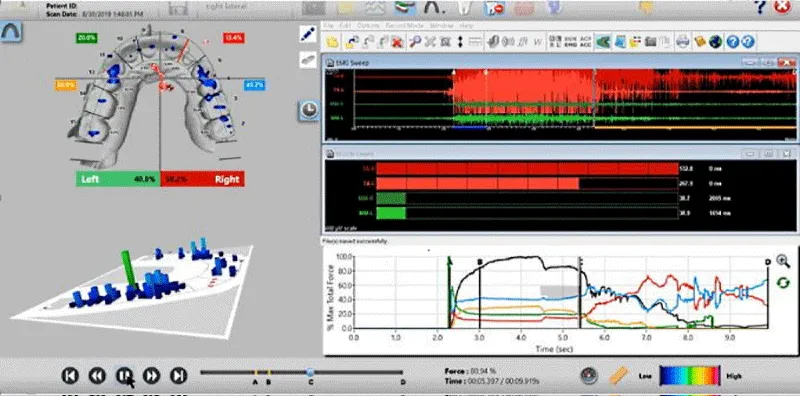Toggle the chain link icon below pencil
This screenshot has width=800, height=396.
point(308,60)
